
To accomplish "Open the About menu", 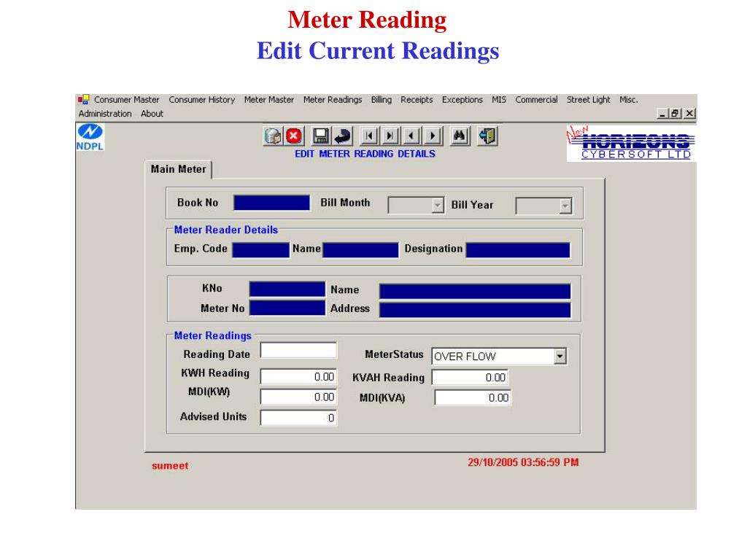I will 152,113.
